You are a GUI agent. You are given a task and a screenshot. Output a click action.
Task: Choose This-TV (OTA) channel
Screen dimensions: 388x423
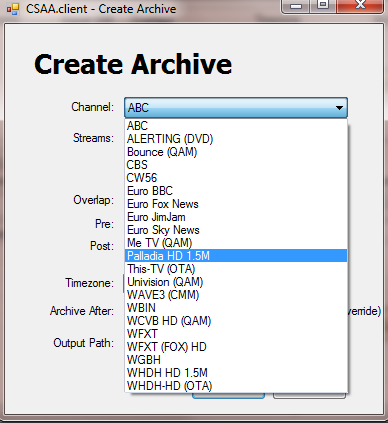point(236,269)
